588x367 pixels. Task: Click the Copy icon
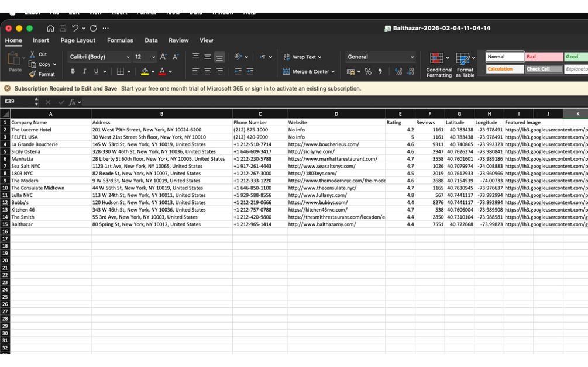(x=32, y=64)
